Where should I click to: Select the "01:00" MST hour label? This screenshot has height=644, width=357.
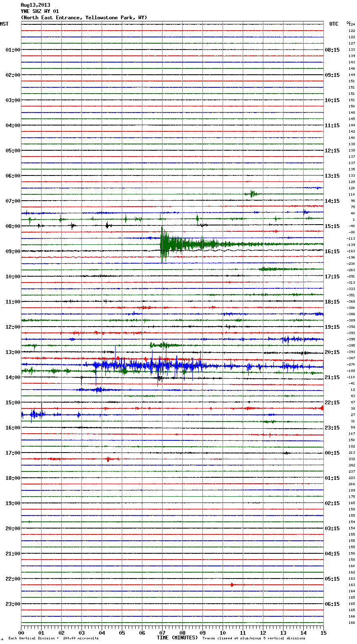(x=13, y=50)
